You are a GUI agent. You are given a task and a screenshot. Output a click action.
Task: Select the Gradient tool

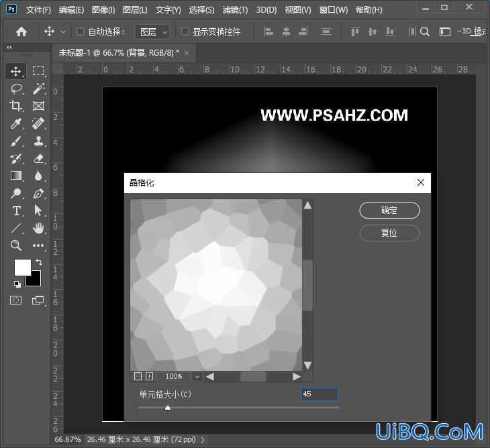(x=15, y=176)
